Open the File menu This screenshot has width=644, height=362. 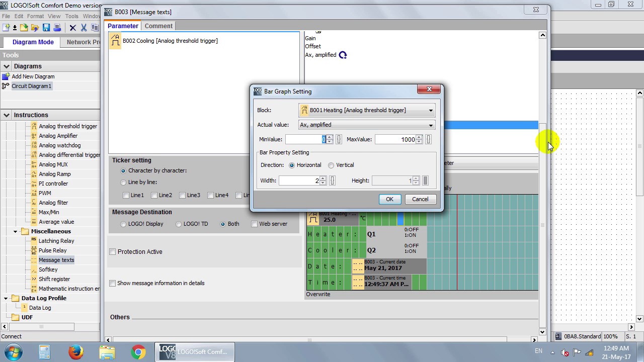[6, 16]
